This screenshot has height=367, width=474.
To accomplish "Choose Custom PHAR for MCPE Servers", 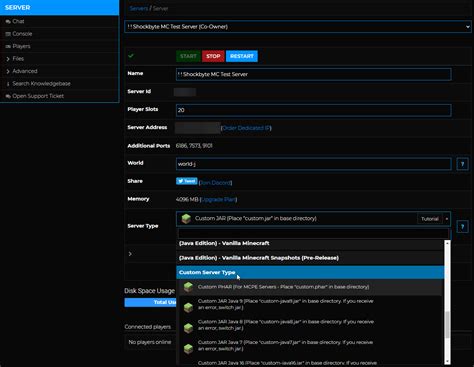I will pyautogui.click(x=310, y=287).
